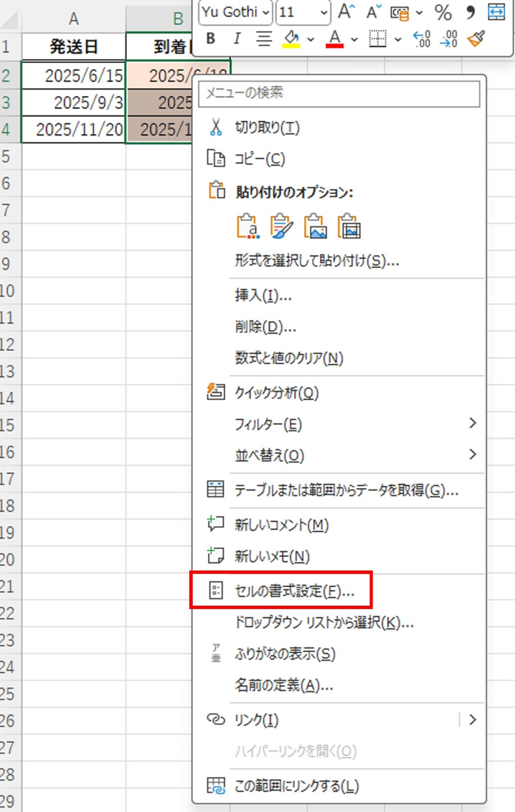
Task: Open the Yu Gothic font name dropdown
Action: pos(266,12)
